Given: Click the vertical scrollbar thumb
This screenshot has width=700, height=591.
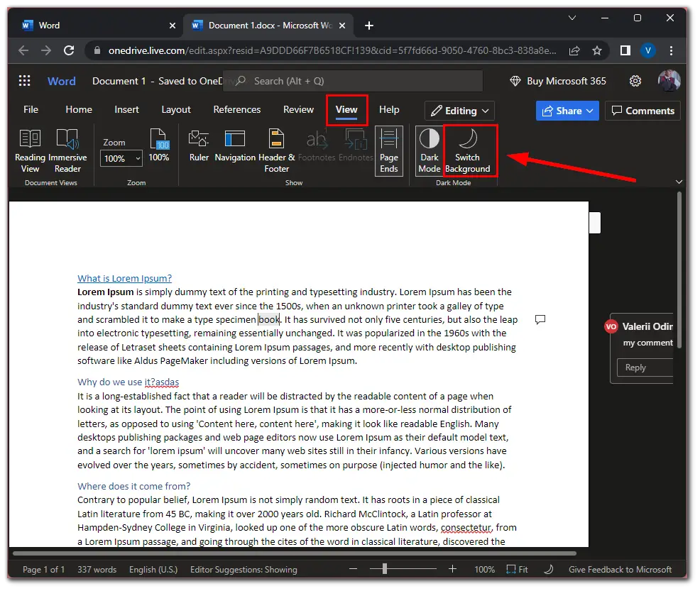Looking at the screenshot, I should point(679,270).
